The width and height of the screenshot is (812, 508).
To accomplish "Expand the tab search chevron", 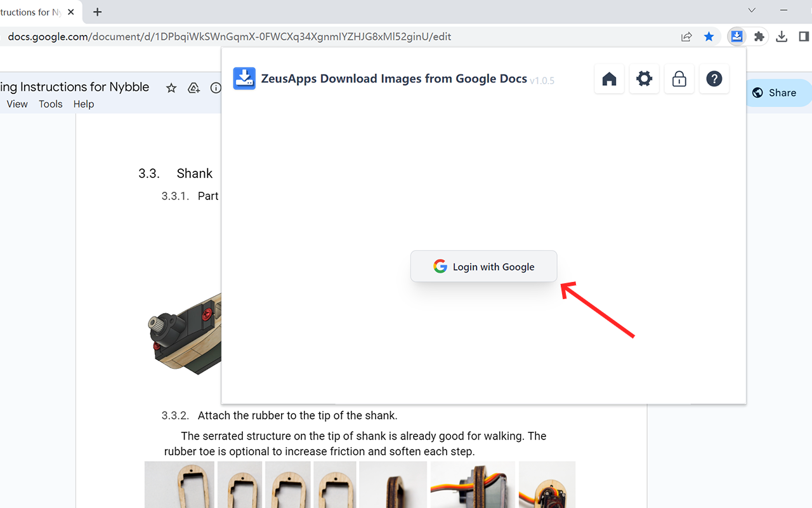I will coord(752,11).
